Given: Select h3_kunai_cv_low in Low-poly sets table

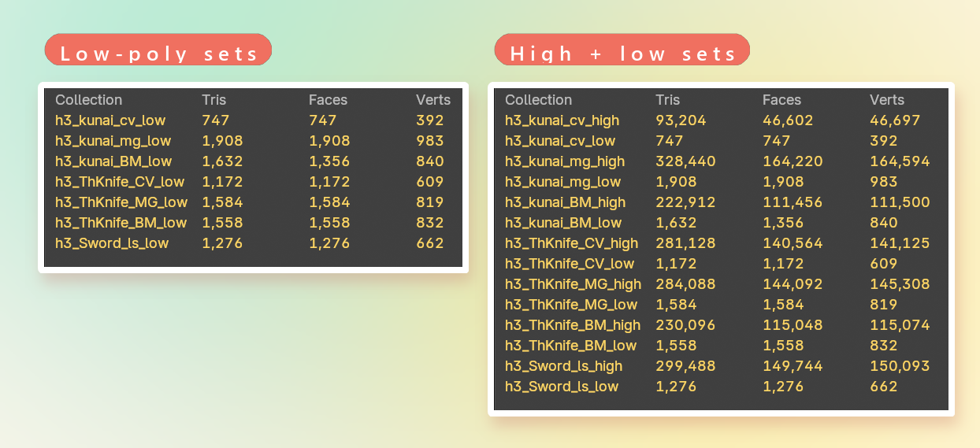Looking at the screenshot, I should pos(110,120).
